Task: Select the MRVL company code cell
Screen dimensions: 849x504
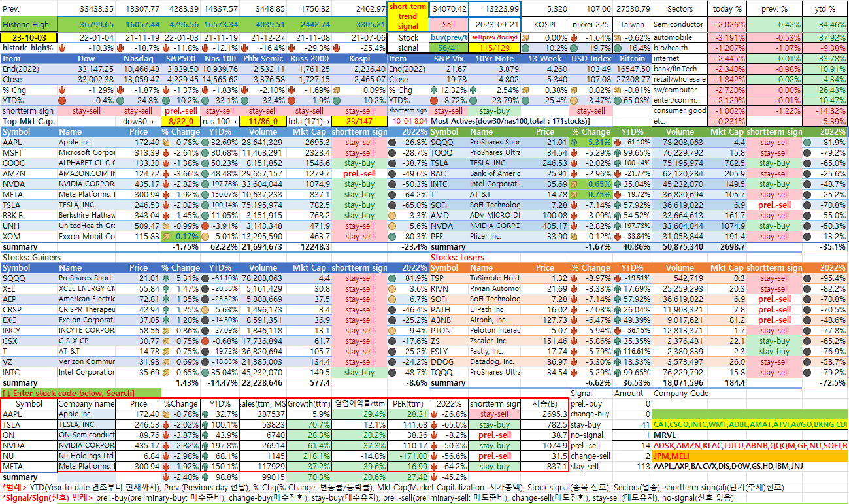Action: coord(750,435)
